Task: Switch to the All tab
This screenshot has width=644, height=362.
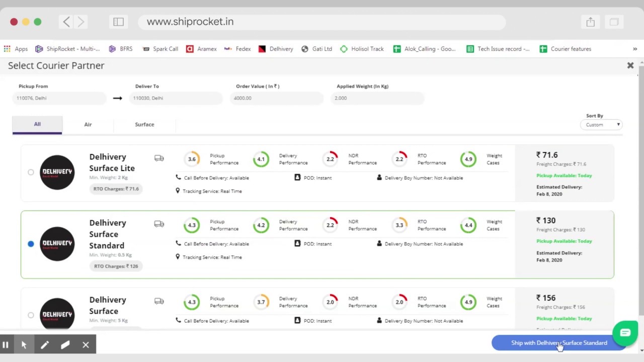Action: 37,125
